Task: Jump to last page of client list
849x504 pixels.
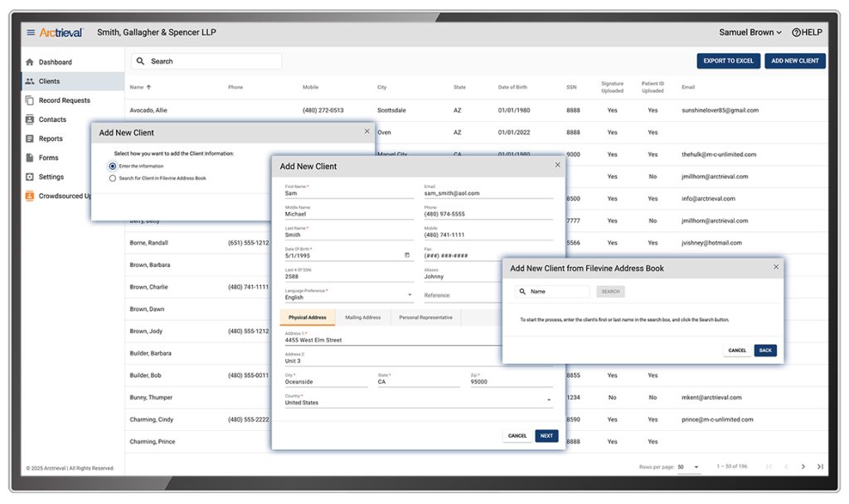Action: pyautogui.click(x=820, y=467)
